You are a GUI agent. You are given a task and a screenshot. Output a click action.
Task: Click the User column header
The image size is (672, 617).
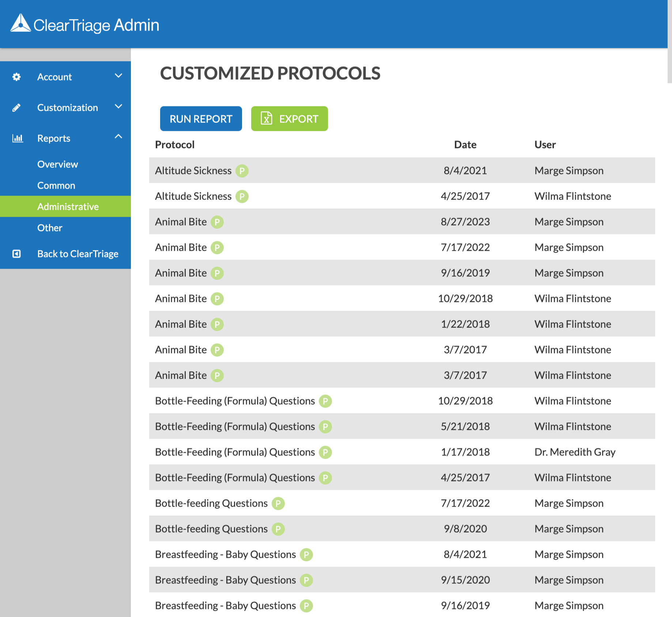(x=545, y=145)
